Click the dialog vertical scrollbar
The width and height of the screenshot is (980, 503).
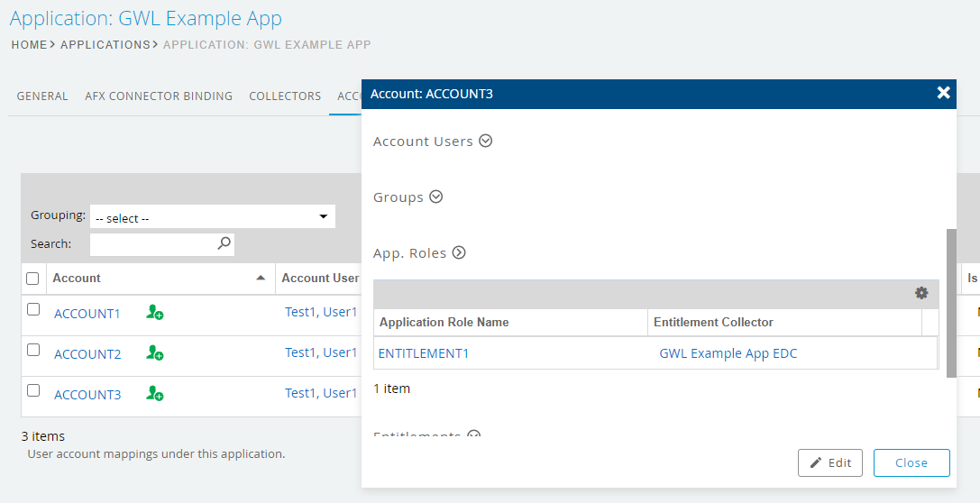click(950, 302)
